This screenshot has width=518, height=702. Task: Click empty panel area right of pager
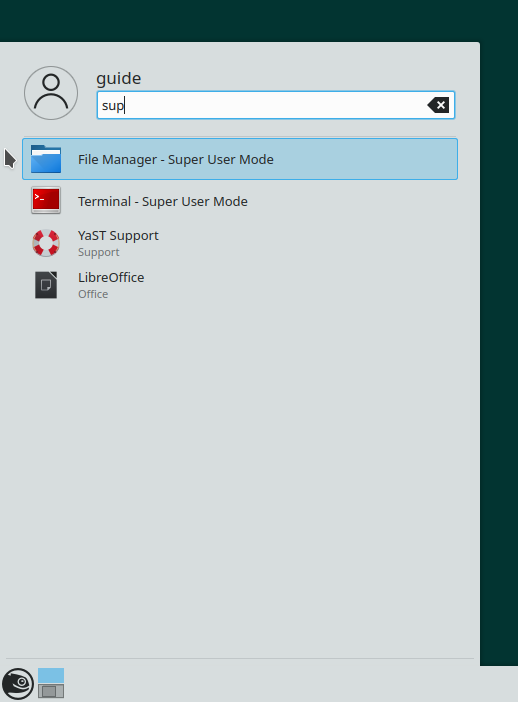pos(291,684)
